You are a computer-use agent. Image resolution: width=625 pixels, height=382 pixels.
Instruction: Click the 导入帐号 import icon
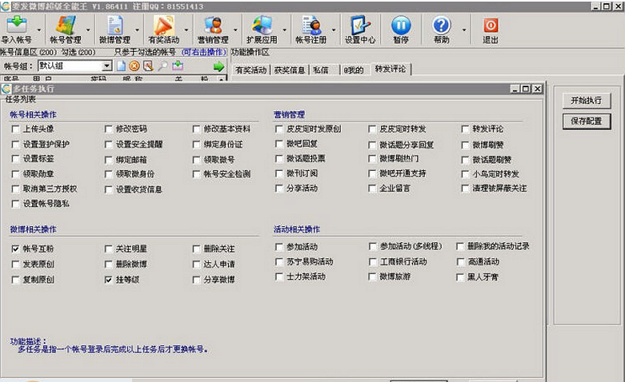(x=17, y=25)
